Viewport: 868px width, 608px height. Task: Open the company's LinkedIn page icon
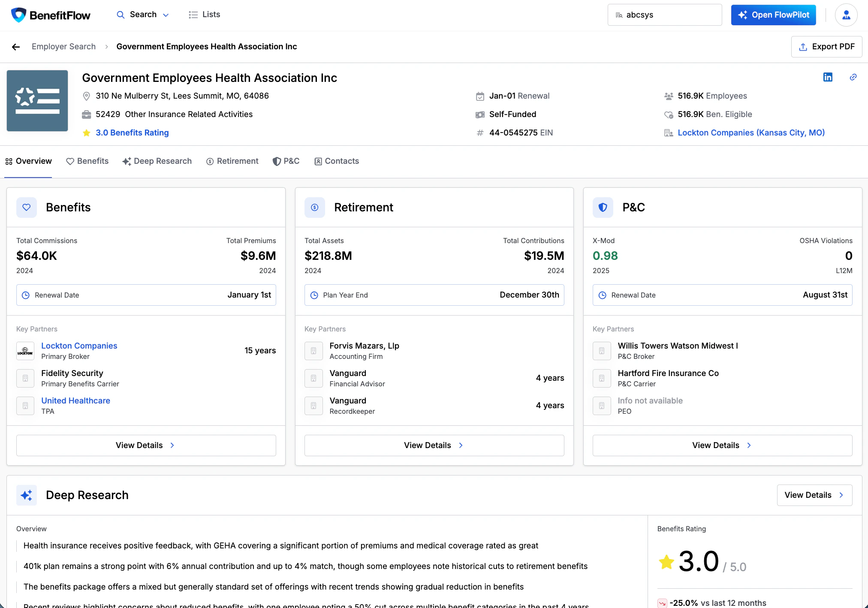click(828, 77)
